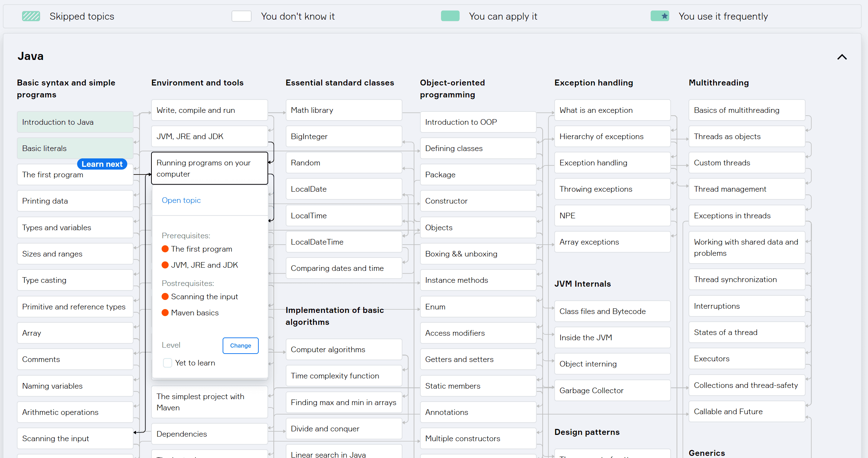
Task: Click the Skipped topics striped legend icon
Action: click(x=31, y=16)
